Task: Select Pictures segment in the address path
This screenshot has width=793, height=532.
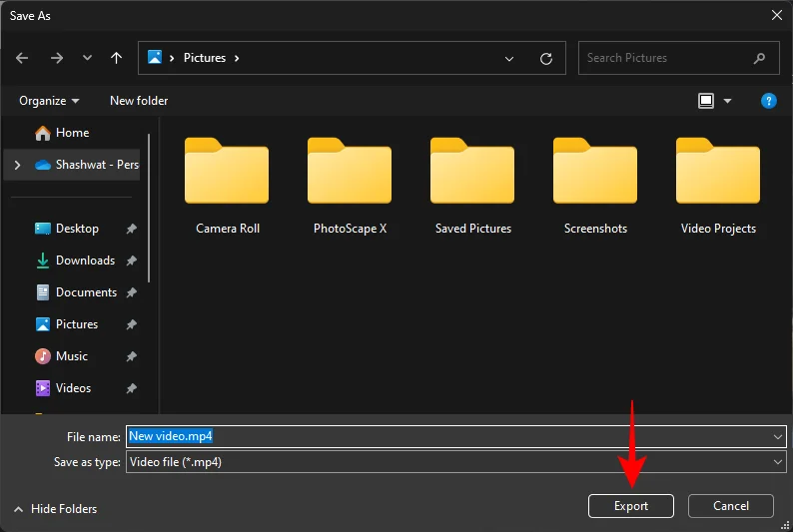Action: tap(205, 58)
